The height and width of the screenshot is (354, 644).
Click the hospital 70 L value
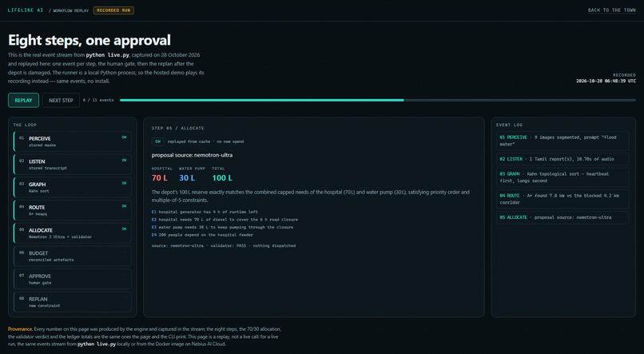click(159, 178)
